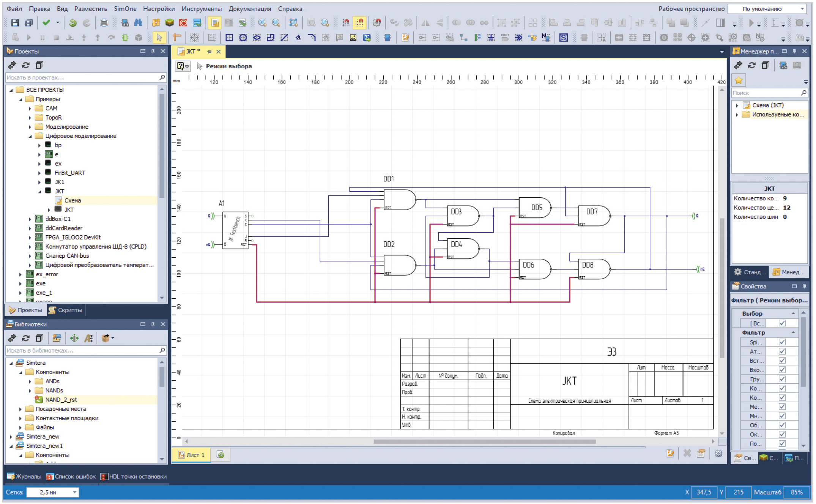Switch to the Скрипты tab
Screen dimensions: 816x504
click(x=66, y=310)
